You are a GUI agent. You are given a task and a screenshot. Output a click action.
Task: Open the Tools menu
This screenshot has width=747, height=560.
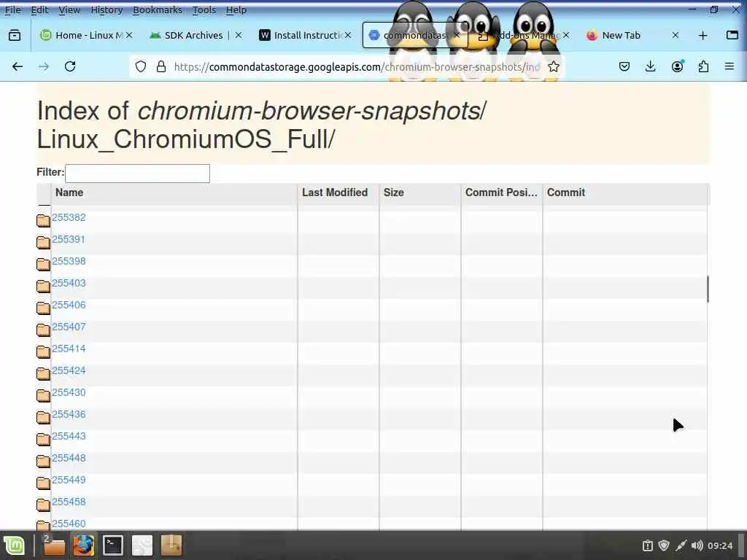coord(204,10)
